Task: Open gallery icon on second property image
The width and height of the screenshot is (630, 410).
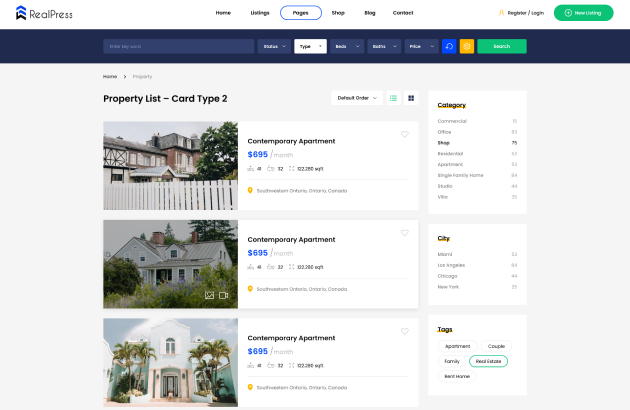Action: (210, 295)
